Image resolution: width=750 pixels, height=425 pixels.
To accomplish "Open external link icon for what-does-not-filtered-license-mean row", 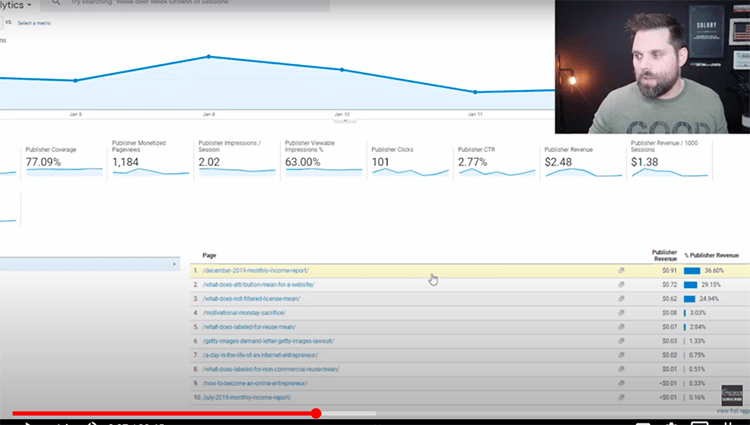I will pos(621,298).
